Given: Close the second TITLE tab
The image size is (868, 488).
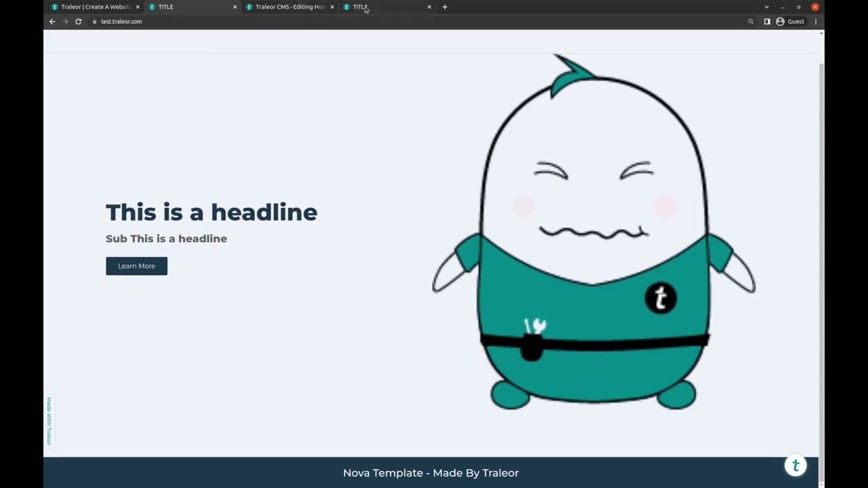Looking at the screenshot, I should point(235,7).
